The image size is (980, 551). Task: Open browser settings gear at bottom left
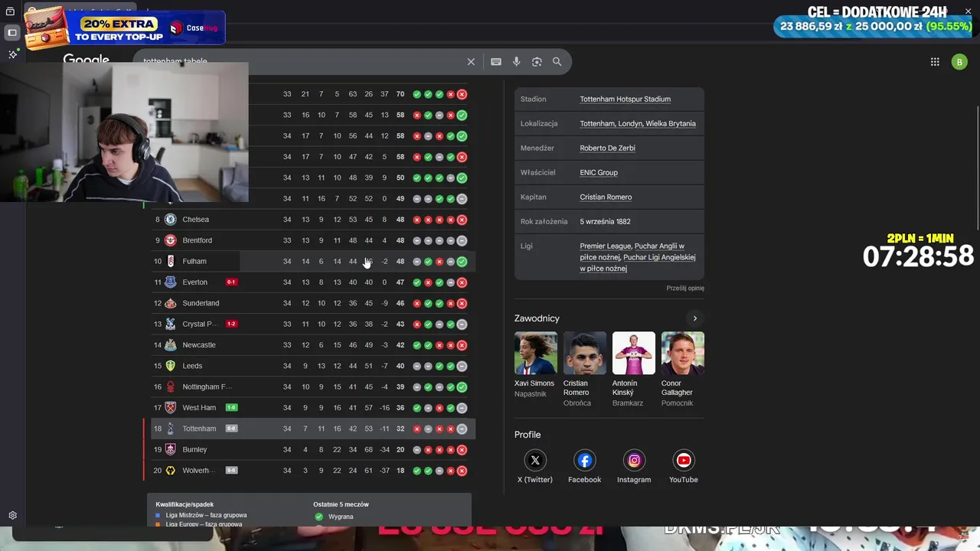[12, 516]
